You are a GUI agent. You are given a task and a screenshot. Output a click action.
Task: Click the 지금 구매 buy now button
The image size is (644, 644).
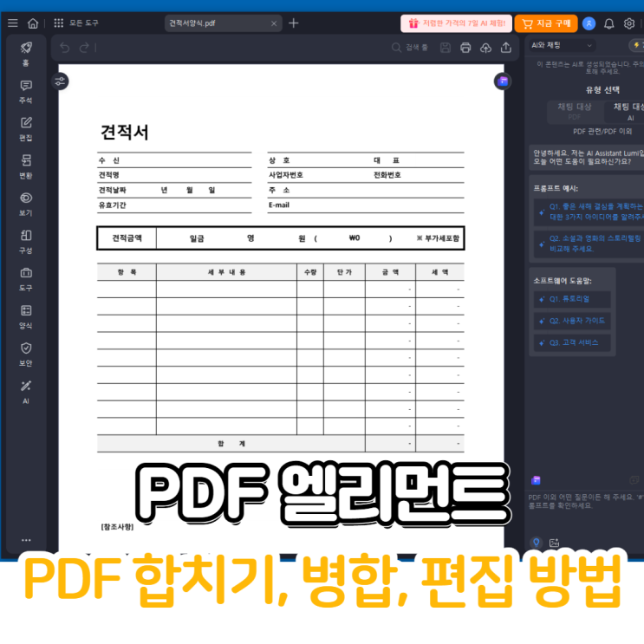(x=546, y=23)
